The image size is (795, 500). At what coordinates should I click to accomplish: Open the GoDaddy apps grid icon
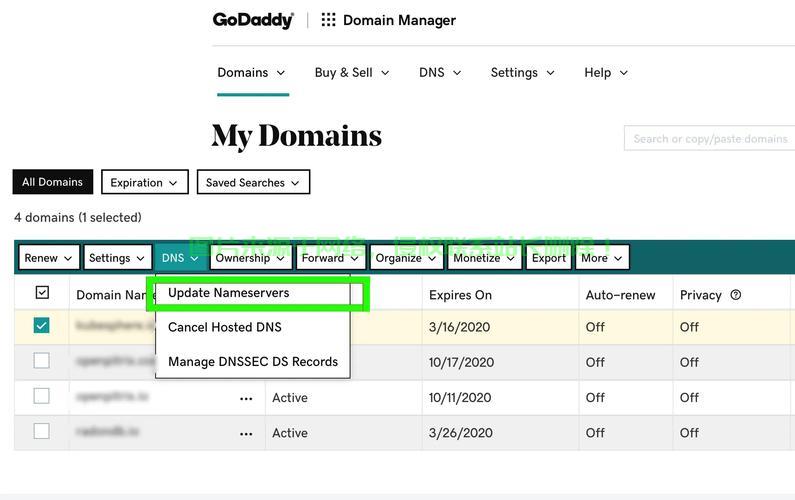(328, 20)
